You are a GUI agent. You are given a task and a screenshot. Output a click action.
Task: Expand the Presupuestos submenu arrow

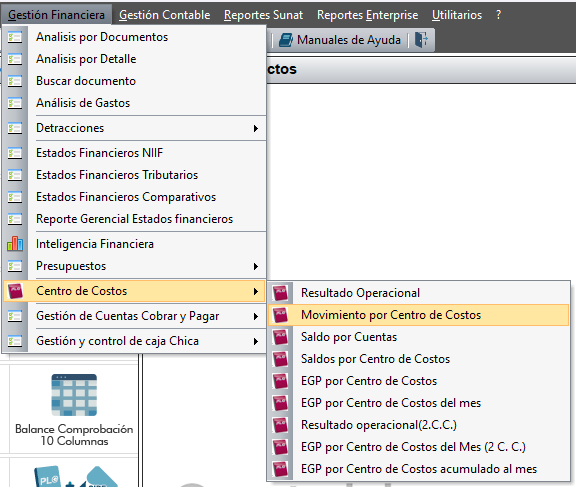pyautogui.click(x=256, y=266)
